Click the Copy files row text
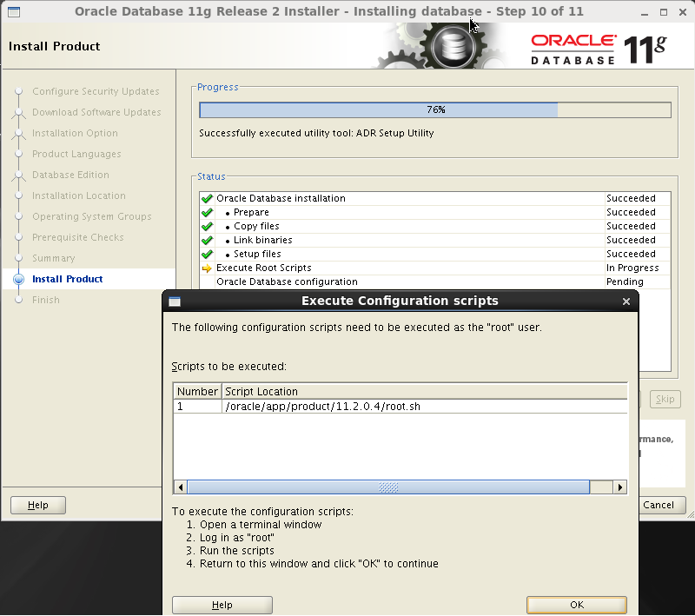Viewport: 695px width, 616px height. click(256, 226)
